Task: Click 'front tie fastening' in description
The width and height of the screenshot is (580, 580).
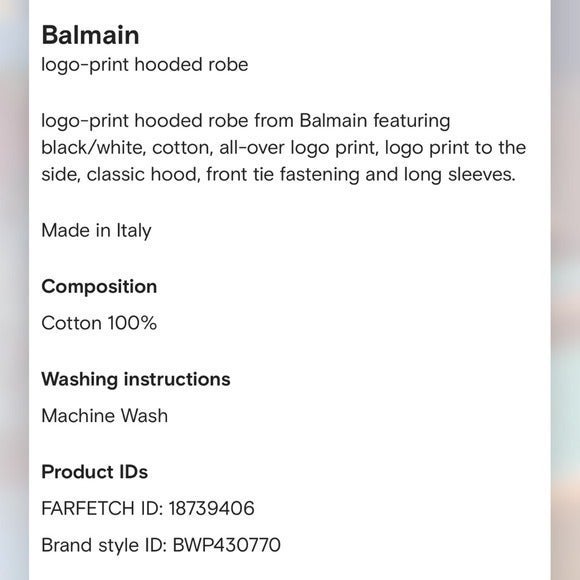Action: [283, 174]
